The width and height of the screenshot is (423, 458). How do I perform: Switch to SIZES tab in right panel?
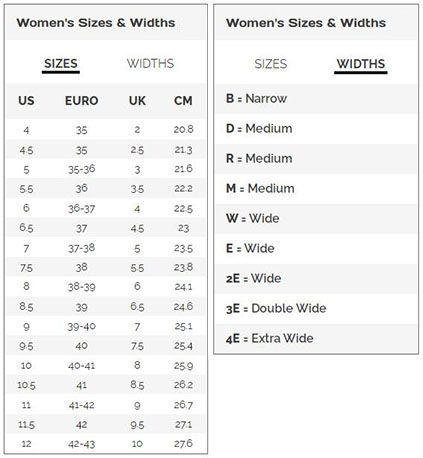(x=271, y=64)
